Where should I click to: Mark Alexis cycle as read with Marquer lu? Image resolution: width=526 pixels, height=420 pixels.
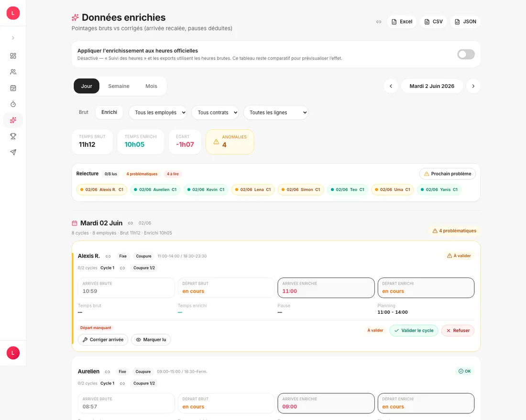pyautogui.click(x=151, y=340)
